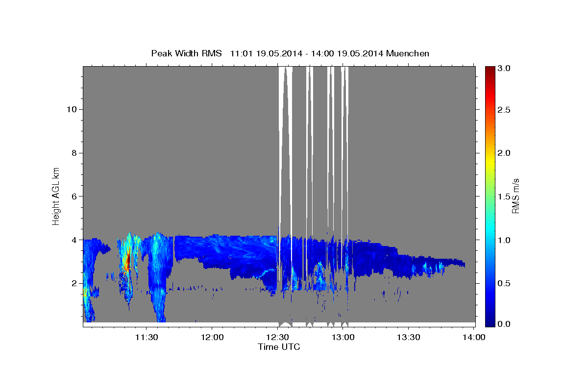Viewport: 588px width, 392px height.
Task: Click the colorbar value '2.0'
Action: 505,153
